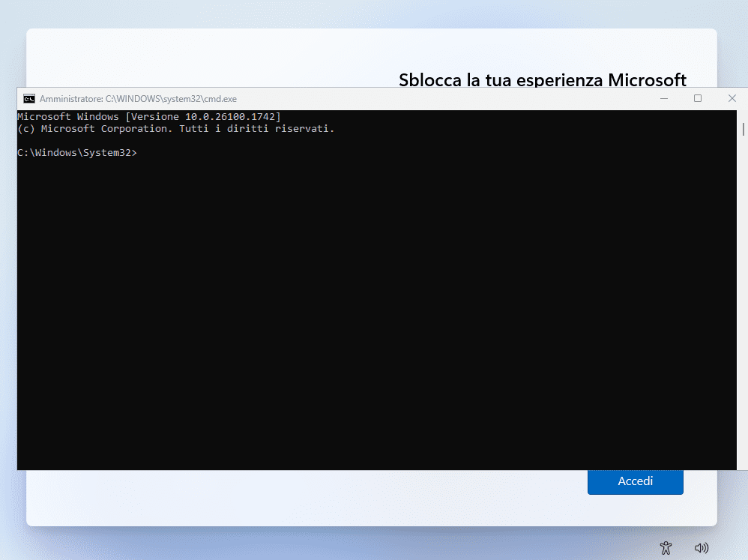Maximize the command prompt window

pos(698,98)
